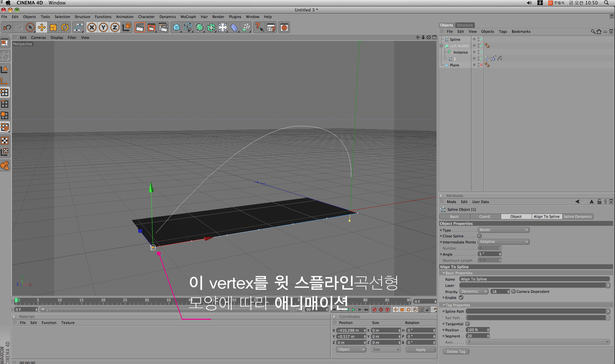Open the spline drawing tools icon
The image size is (615, 364).
tap(188, 28)
